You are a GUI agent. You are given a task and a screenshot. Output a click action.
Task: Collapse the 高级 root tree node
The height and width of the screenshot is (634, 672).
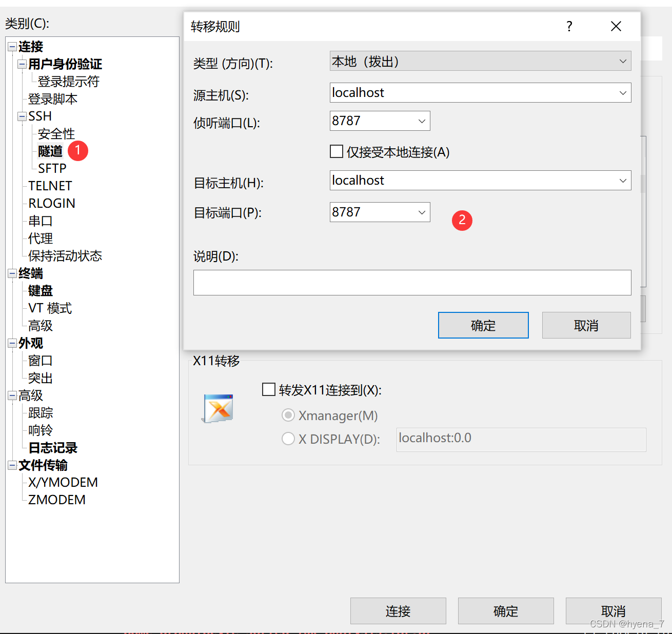pyautogui.click(x=12, y=395)
